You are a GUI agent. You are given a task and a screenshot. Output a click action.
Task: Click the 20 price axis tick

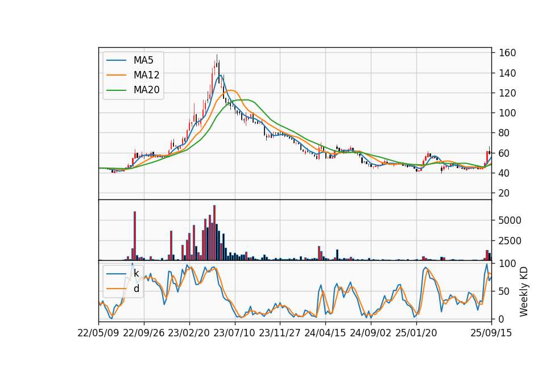[x=504, y=193]
